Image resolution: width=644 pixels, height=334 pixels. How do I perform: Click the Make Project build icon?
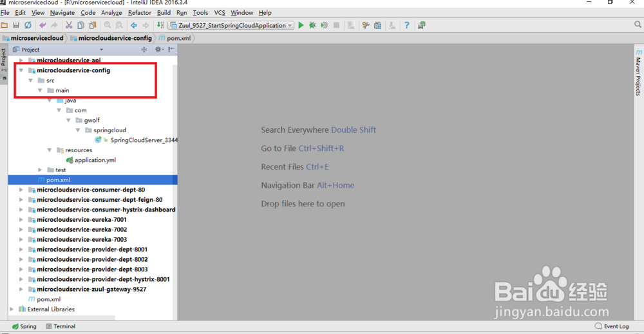pos(160,26)
